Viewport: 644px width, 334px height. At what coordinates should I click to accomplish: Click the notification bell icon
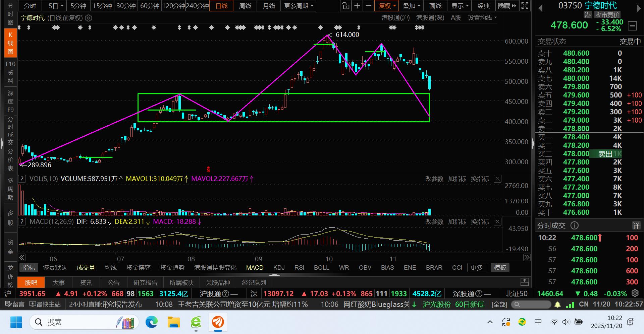557,305
